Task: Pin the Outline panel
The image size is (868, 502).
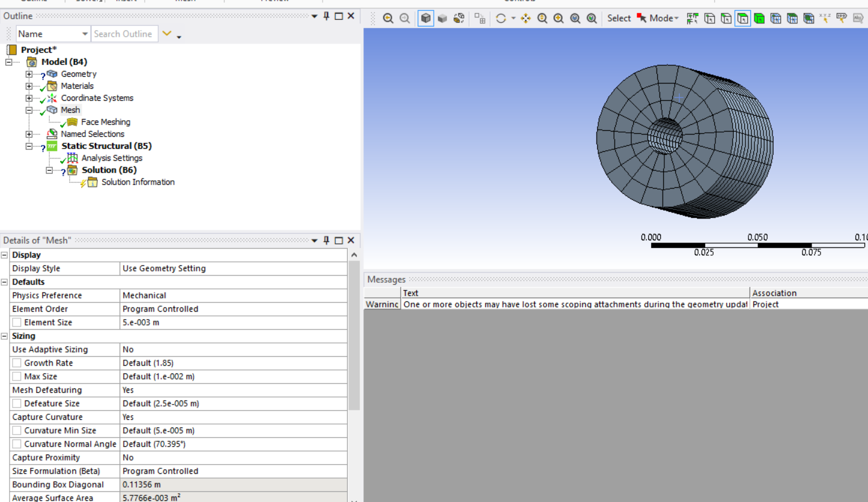Action: coord(327,16)
